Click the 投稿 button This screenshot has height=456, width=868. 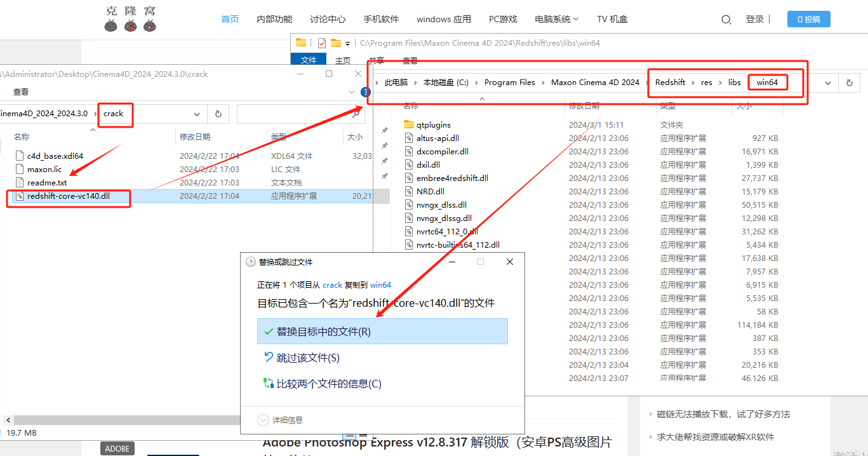(x=808, y=20)
